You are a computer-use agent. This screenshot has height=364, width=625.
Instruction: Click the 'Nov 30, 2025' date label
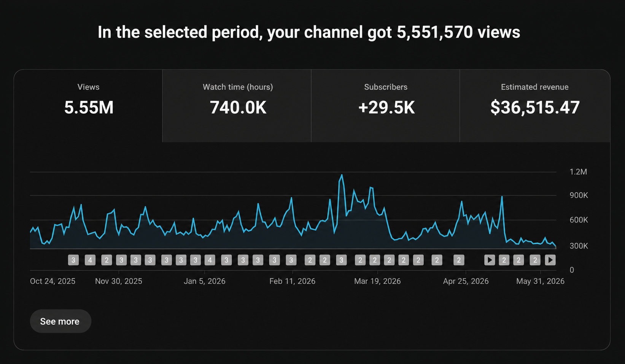tap(119, 281)
